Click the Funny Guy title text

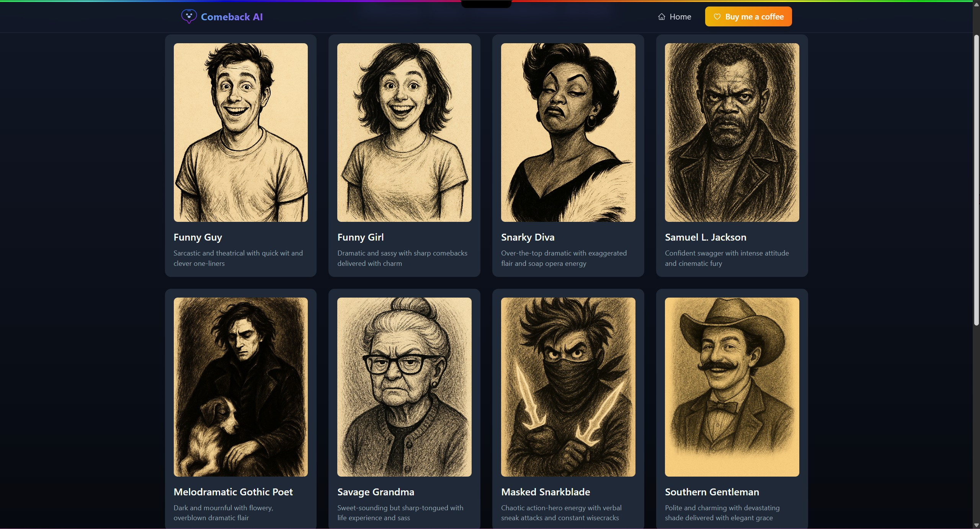tap(198, 237)
